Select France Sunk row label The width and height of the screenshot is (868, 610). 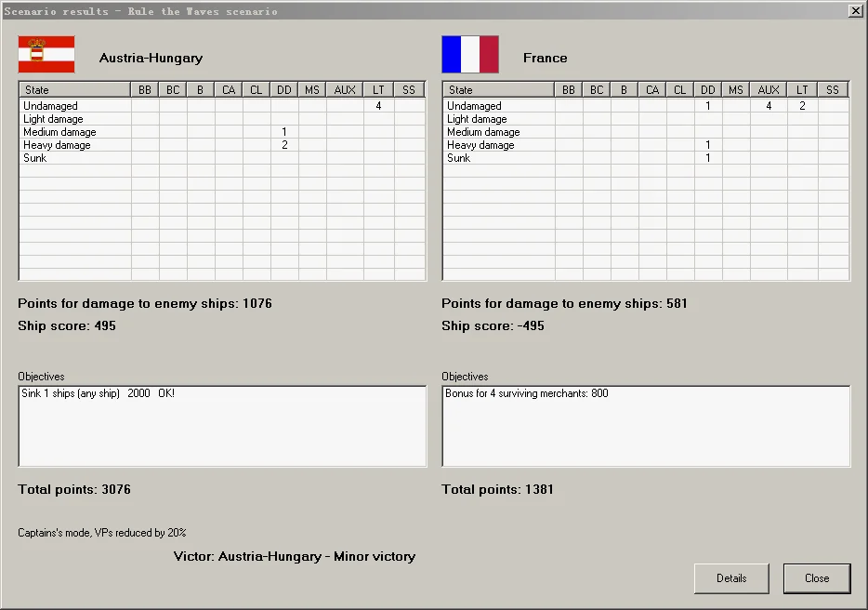(458, 158)
